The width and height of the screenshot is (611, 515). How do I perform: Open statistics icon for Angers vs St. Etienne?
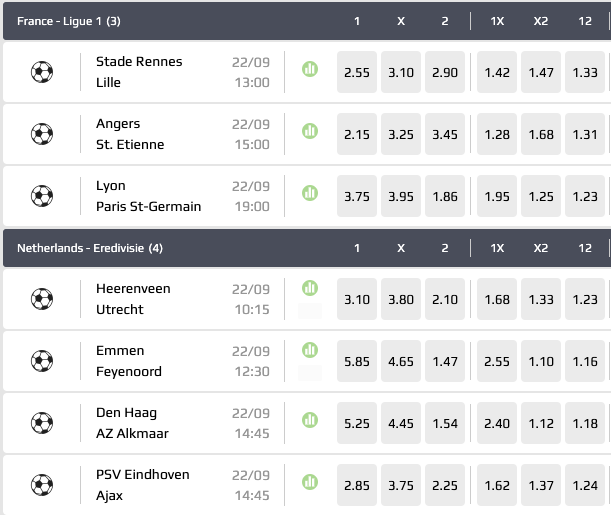(310, 131)
